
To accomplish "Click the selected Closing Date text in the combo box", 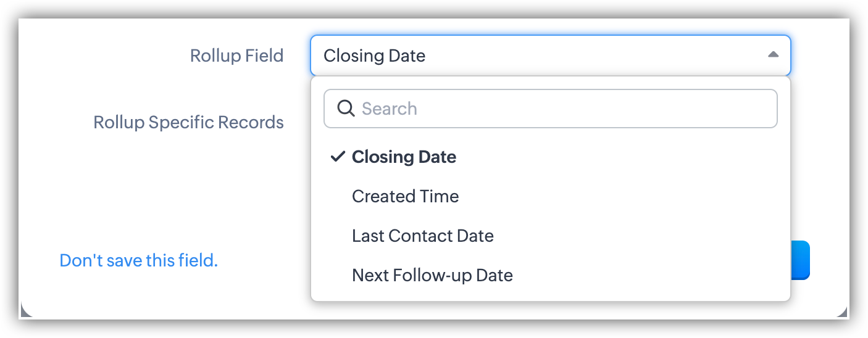I will [x=374, y=56].
